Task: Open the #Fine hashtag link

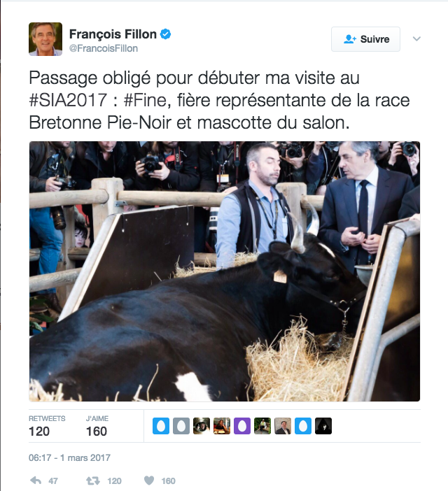Action: coord(147,100)
